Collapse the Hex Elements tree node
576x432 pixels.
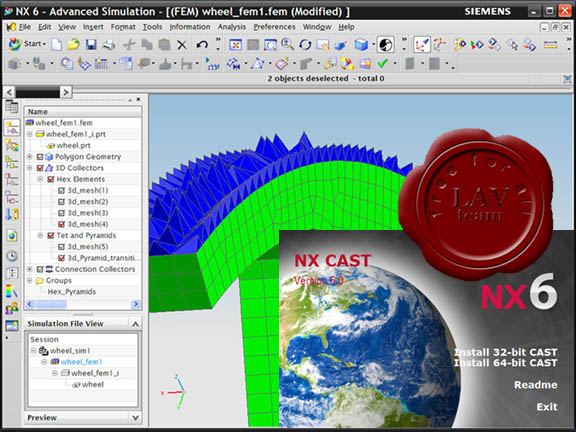(x=40, y=179)
